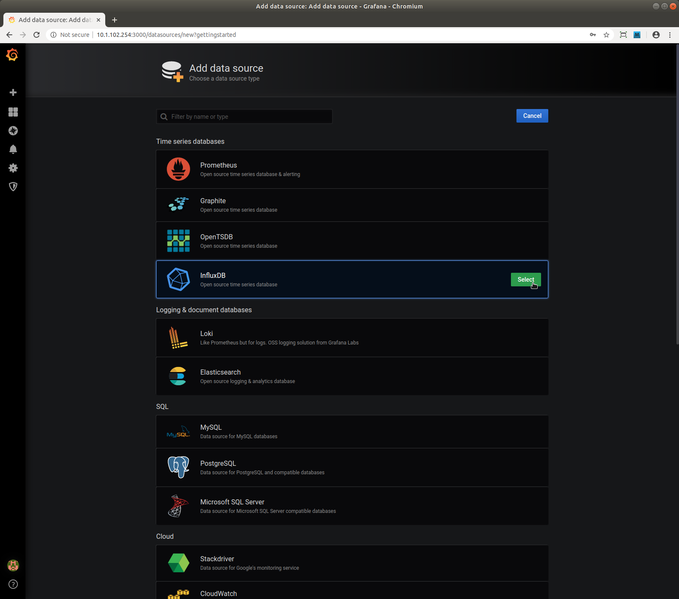The height and width of the screenshot is (599, 679).
Task: Go back with browser back arrow
Action: coord(9,35)
